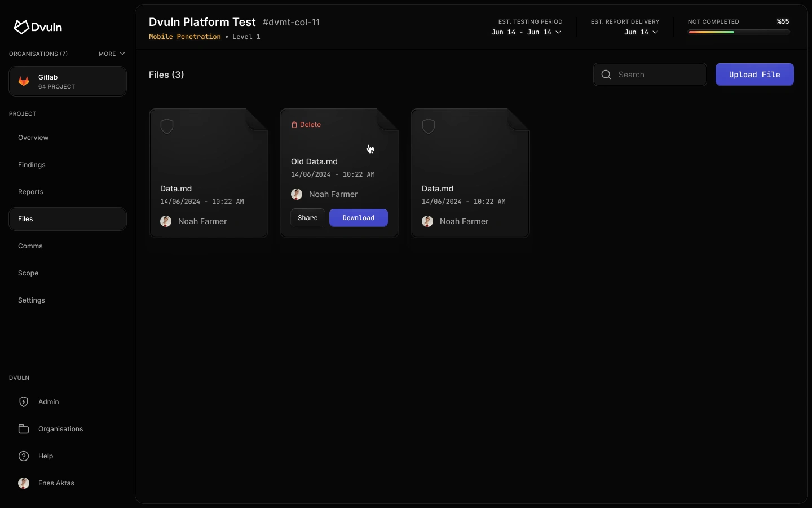
Task: Open the Est. Report Delivery date dropdown
Action: click(642, 32)
